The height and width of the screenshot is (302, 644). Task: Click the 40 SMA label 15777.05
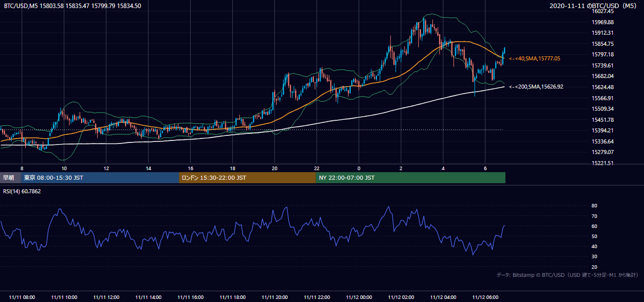[535, 59]
